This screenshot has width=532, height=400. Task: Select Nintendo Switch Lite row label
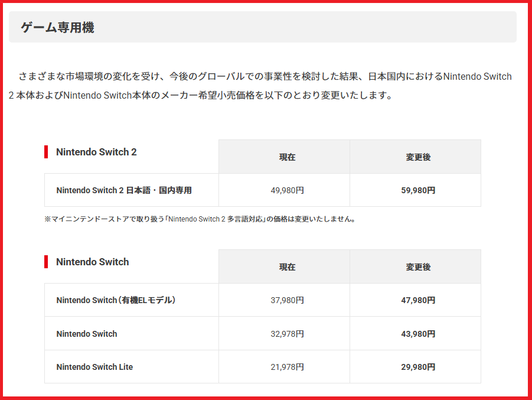(x=94, y=367)
